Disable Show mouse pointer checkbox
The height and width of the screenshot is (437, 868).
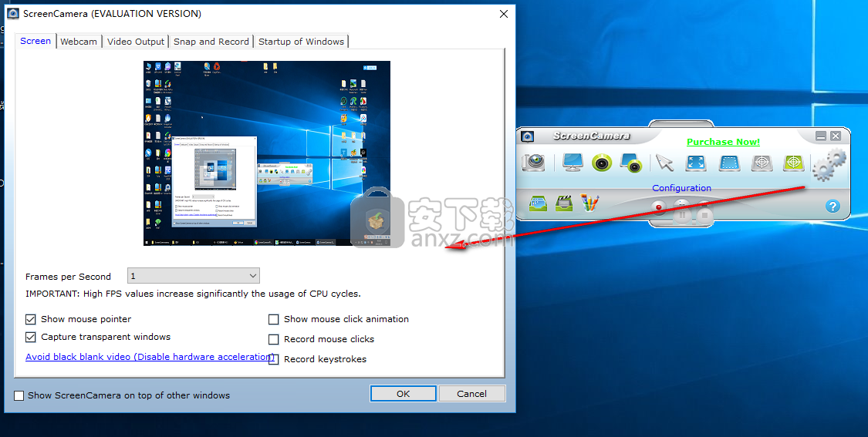[x=30, y=319]
